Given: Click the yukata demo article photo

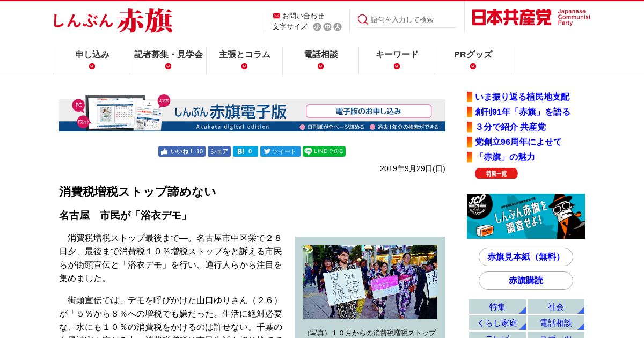Looking at the screenshot, I should point(370,282).
